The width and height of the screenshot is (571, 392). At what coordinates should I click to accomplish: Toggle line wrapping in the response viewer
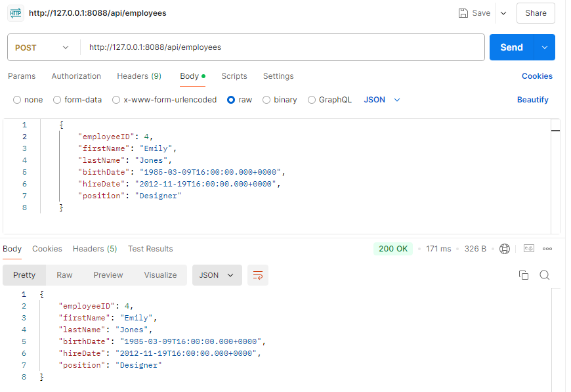(x=257, y=275)
